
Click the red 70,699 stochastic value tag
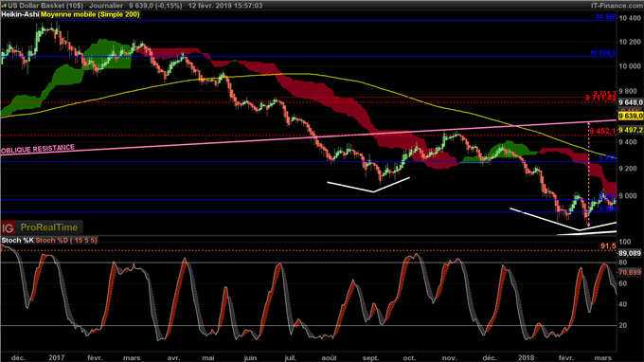click(x=630, y=272)
